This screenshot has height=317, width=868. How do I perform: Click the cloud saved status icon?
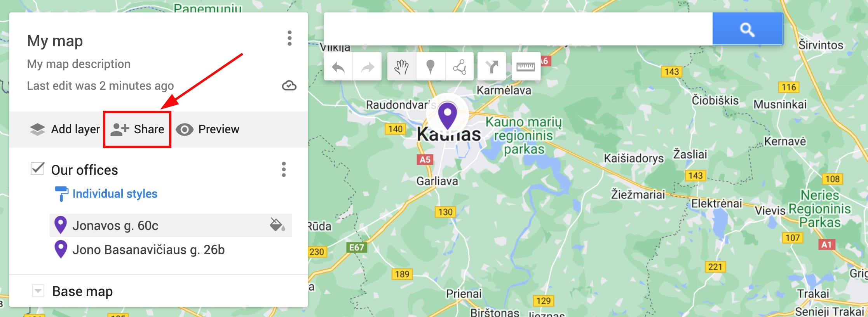(289, 85)
